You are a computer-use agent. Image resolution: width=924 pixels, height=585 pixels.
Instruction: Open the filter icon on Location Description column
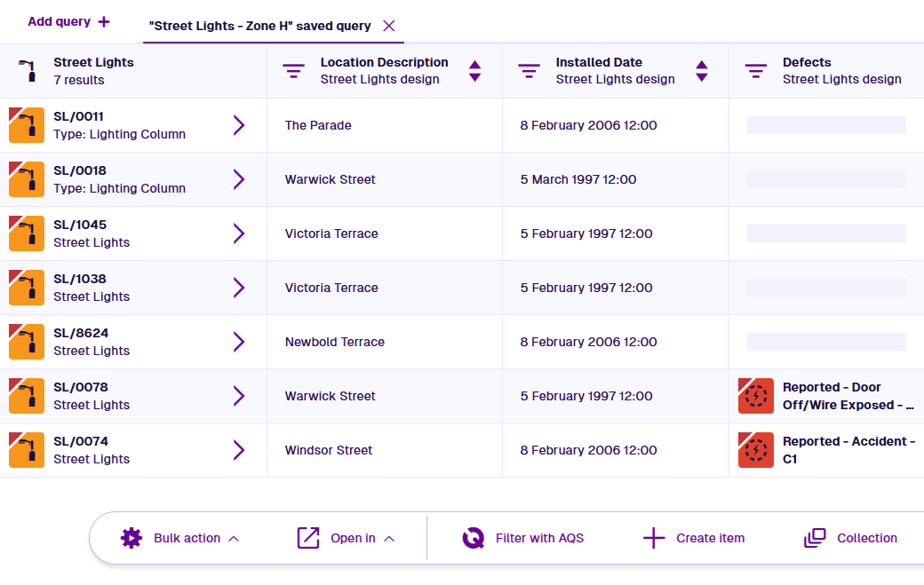coord(293,71)
